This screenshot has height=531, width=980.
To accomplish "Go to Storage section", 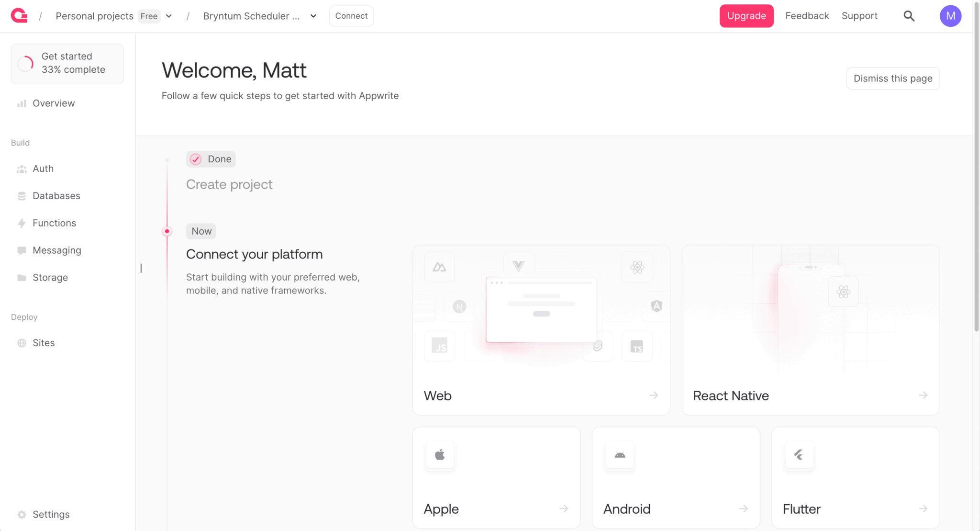I will (50, 278).
